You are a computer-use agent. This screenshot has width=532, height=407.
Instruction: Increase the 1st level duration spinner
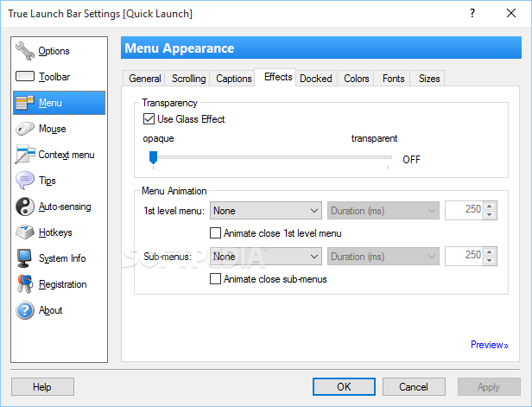[490, 206]
